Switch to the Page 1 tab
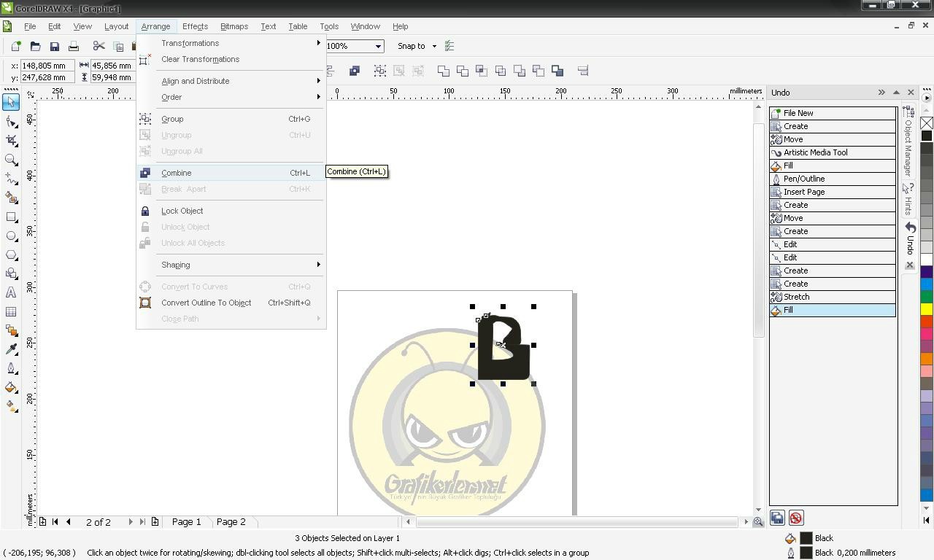 tap(186, 521)
